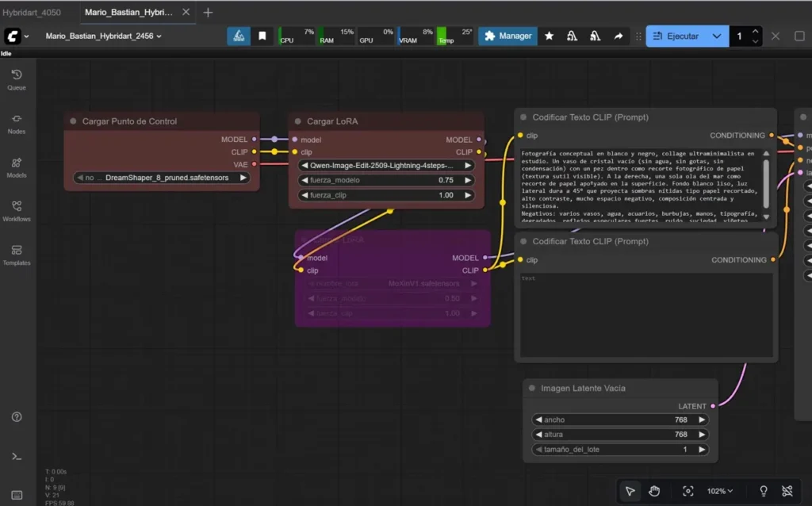Screen dimensions: 812x506
Task: Switch to the Hybridart_4050 tab
Action: click(30, 13)
